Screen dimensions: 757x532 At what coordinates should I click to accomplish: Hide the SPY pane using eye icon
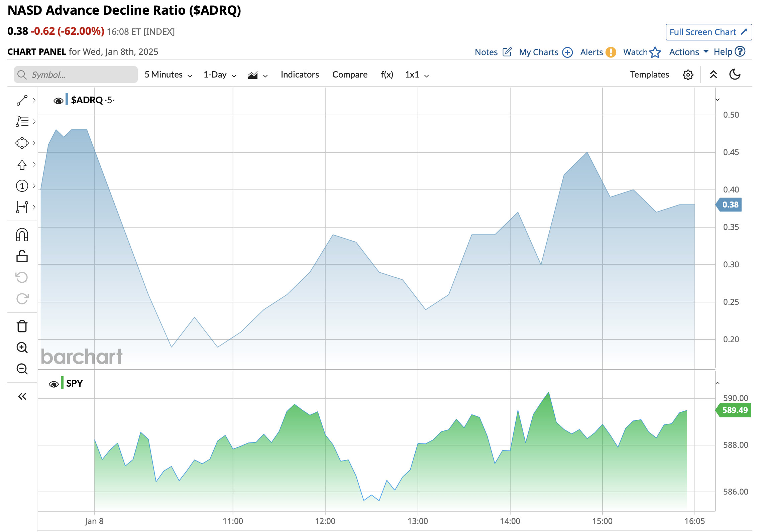coord(53,384)
